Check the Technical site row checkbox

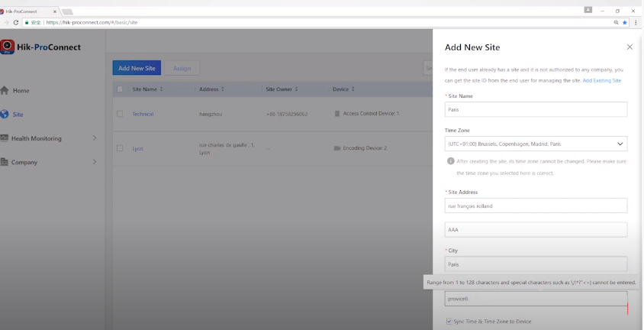[x=120, y=114]
